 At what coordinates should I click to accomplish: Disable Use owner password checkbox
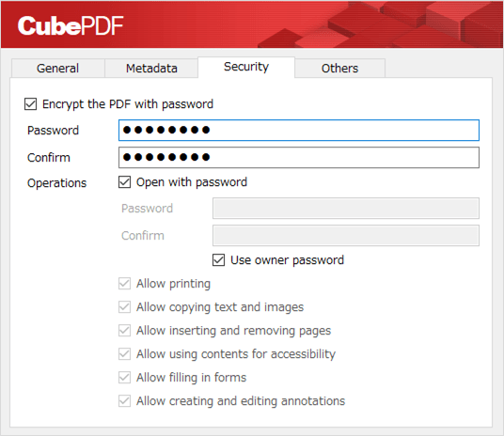tap(218, 260)
